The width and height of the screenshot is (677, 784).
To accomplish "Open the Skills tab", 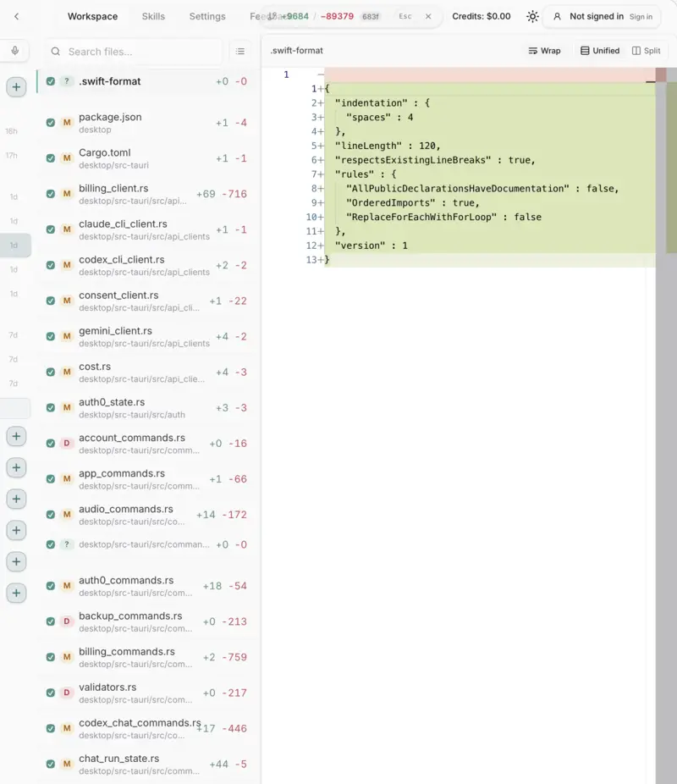I will pos(151,16).
